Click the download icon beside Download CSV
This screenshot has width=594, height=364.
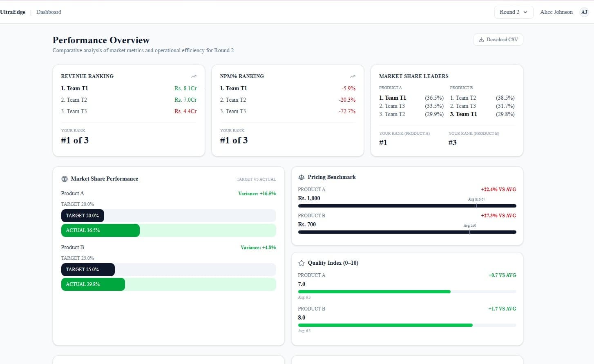[x=481, y=40]
